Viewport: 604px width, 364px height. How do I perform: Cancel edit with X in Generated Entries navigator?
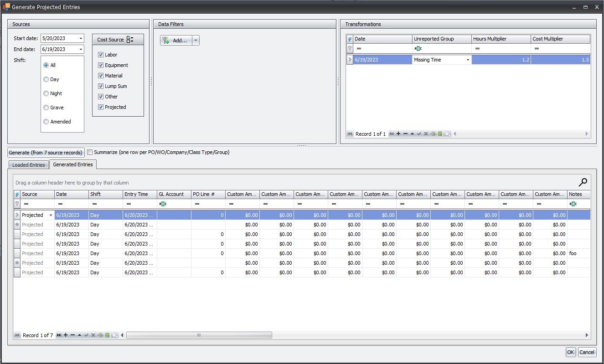tap(93, 335)
